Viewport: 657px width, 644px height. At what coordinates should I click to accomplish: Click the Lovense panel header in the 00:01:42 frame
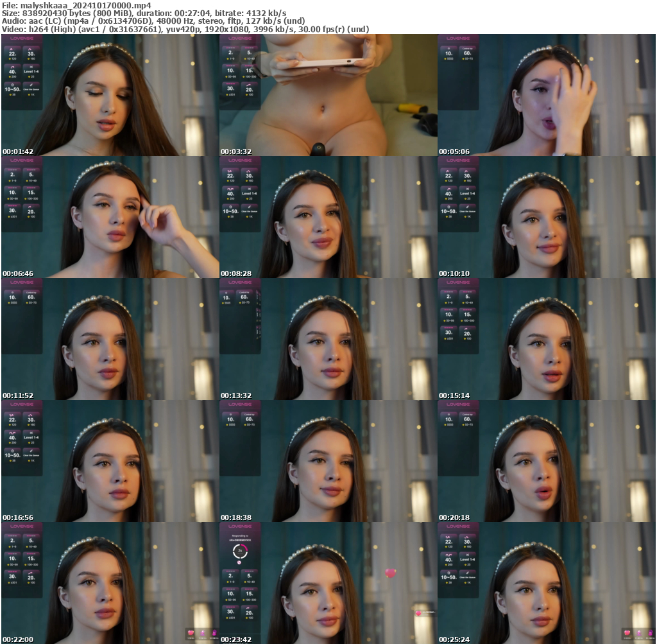[22, 38]
